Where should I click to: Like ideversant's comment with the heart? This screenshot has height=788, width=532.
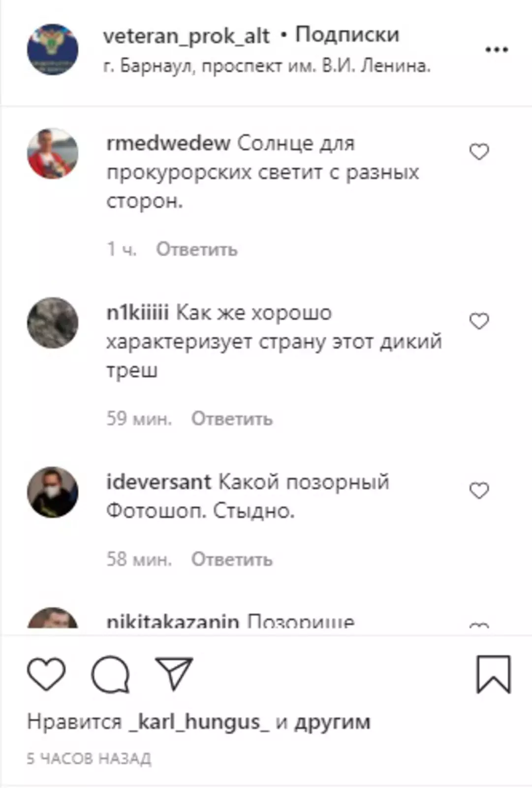tap(479, 491)
